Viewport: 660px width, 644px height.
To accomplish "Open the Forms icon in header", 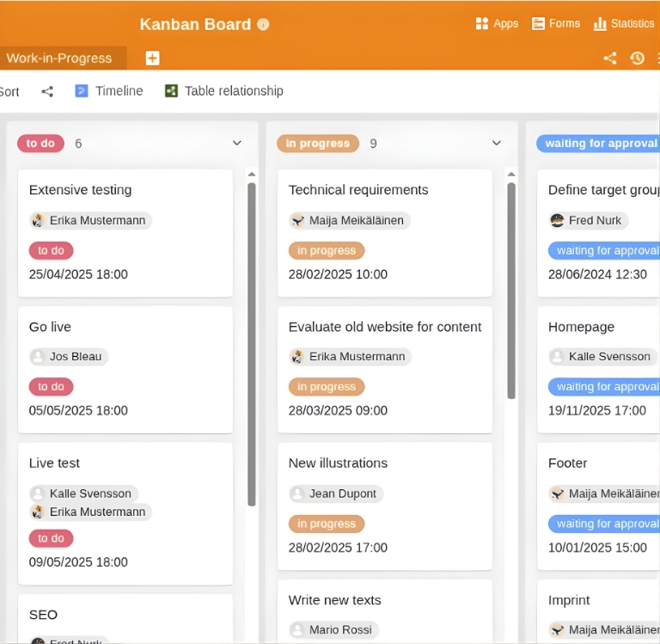I will [x=538, y=23].
